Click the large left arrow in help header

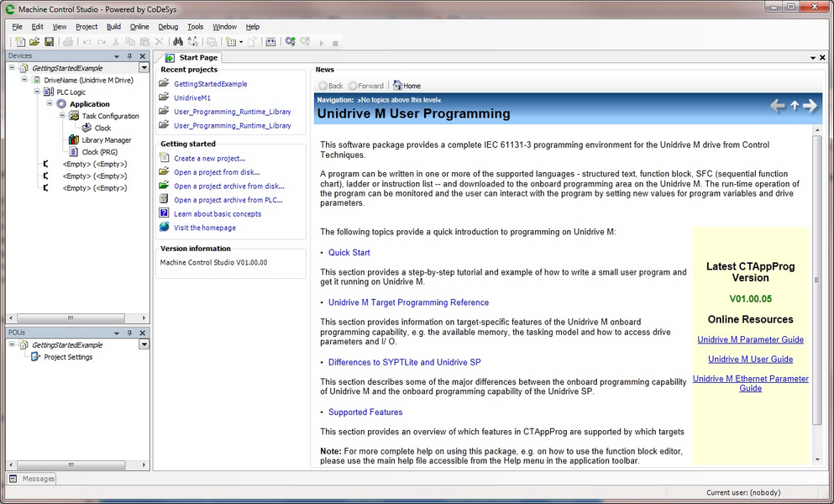pos(778,106)
